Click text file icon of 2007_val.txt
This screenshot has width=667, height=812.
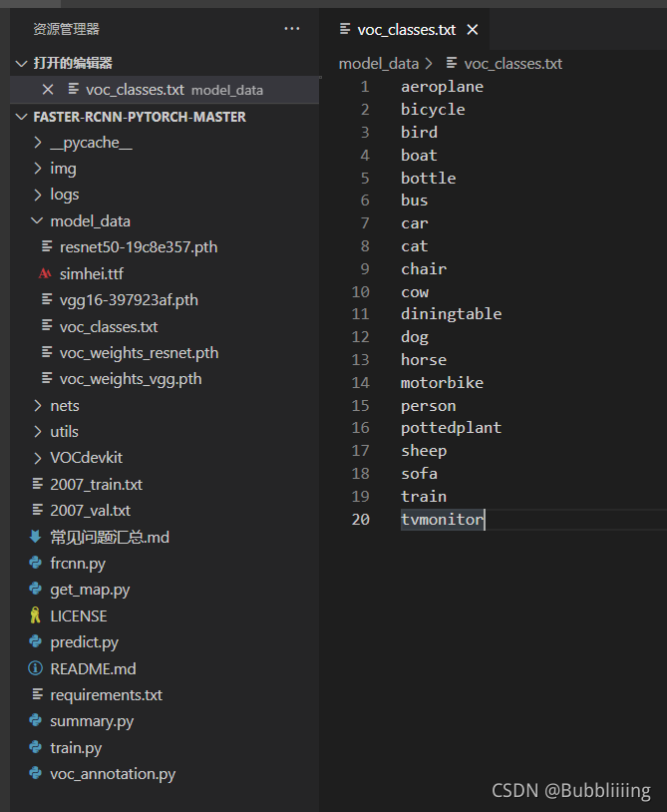point(37,510)
